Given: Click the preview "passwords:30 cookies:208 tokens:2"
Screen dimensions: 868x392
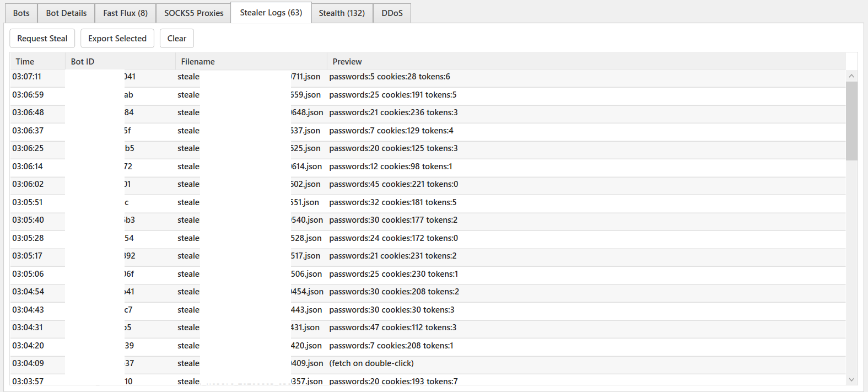Looking at the screenshot, I should (394, 292).
